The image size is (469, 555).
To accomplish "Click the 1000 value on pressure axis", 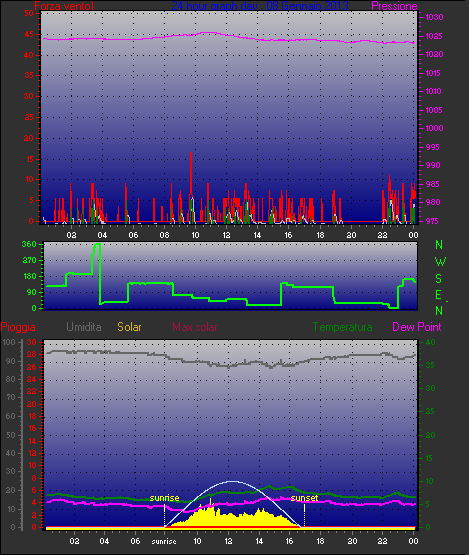I will [434, 128].
